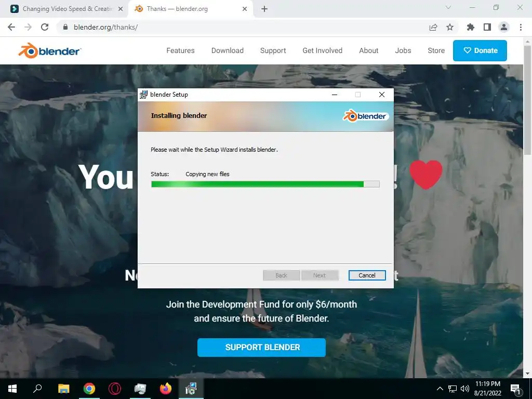Share this page using the share icon
The height and width of the screenshot is (399, 532).
point(433,27)
